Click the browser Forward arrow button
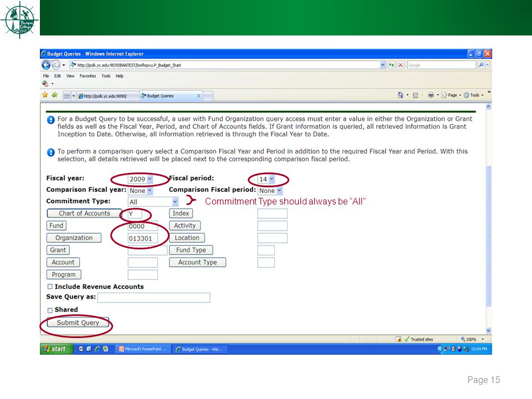 56,65
